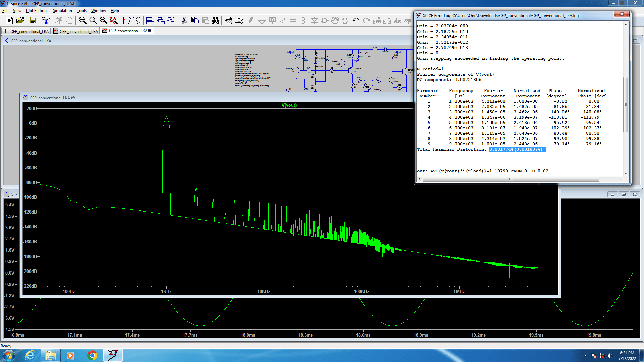Click the New Schematic toolbar icon
Screen dimensions: 644x362
point(9,21)
